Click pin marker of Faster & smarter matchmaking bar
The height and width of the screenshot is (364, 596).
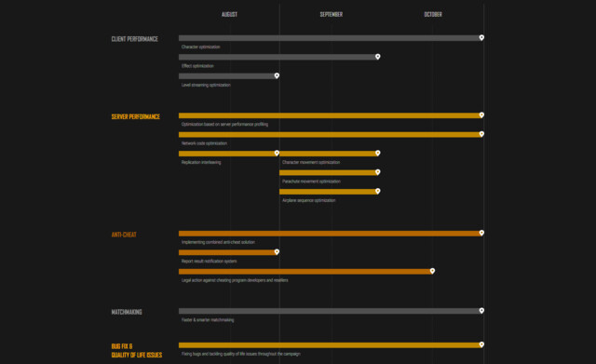point(481,310)
